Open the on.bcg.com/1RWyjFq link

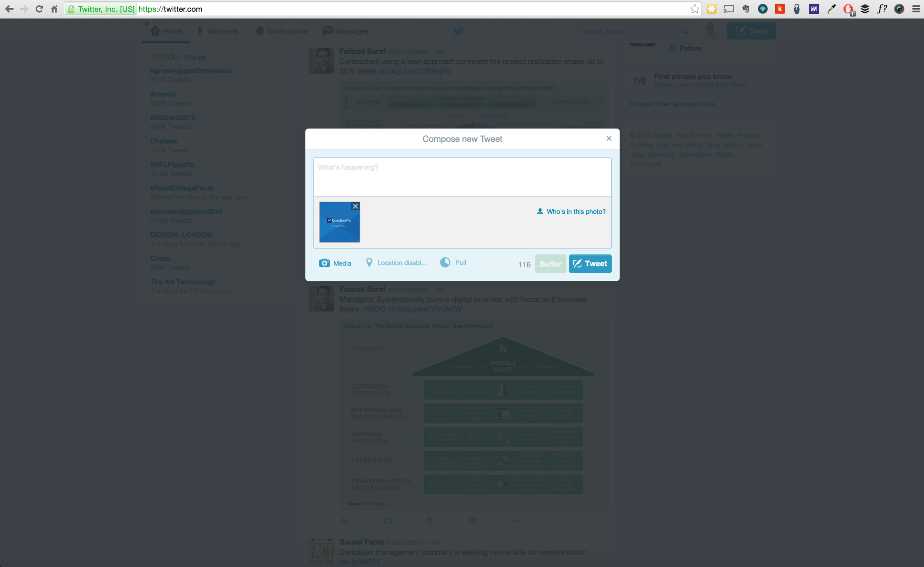[x=414, y=71]
